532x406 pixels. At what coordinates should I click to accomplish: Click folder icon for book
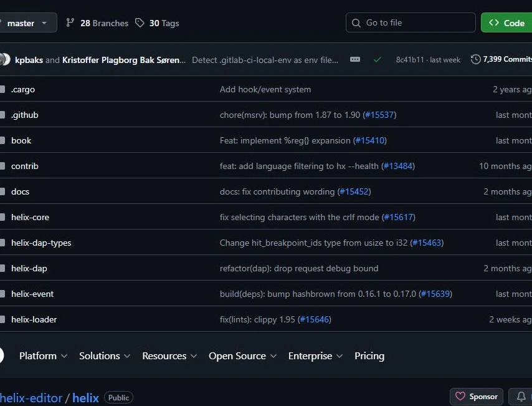click(2, 140)
